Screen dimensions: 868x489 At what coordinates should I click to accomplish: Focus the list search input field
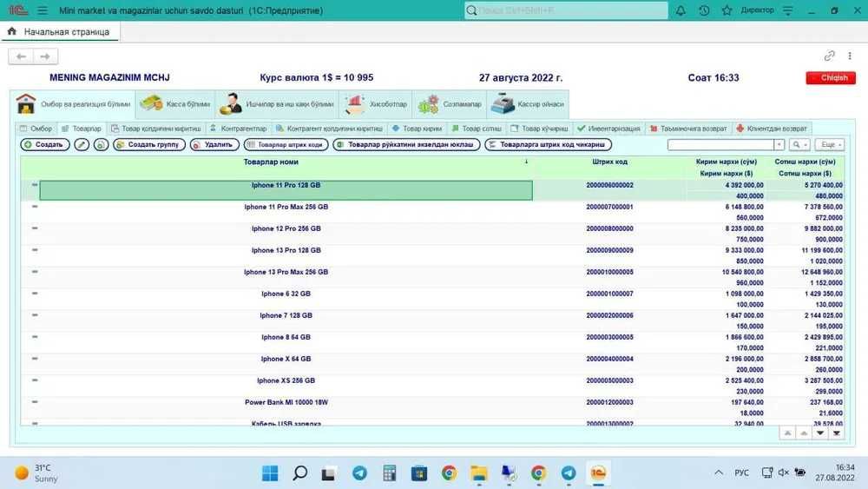click(720, 144)
